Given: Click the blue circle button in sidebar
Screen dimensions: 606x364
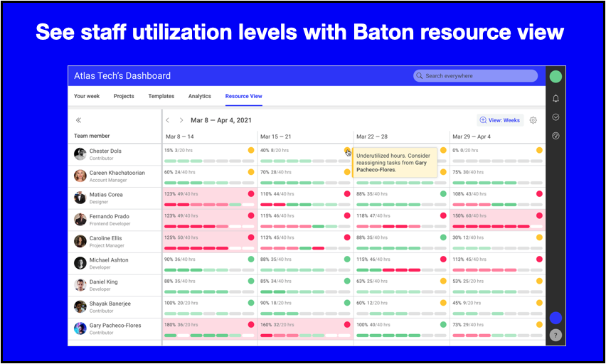Looking at the screenshot, I should click(x=555, y=318).
